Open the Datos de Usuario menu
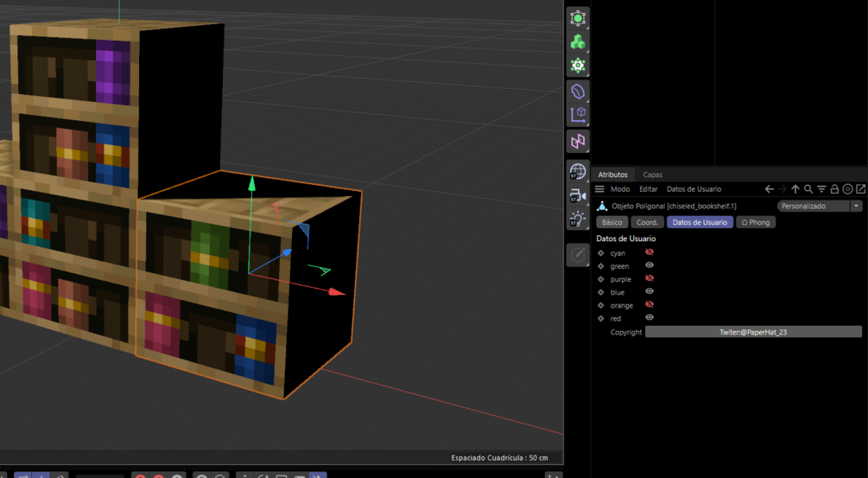 coord(694,189)
